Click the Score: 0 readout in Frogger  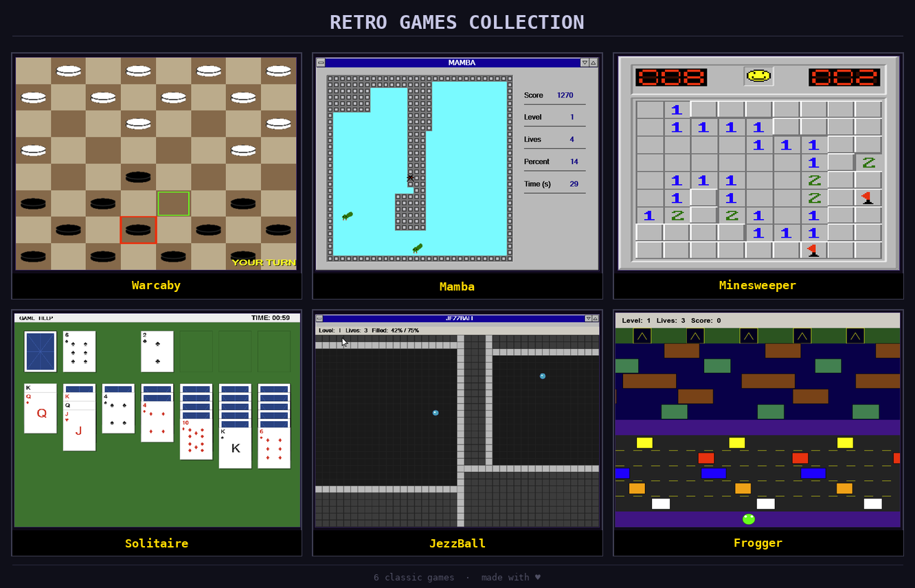coord(705,321)
